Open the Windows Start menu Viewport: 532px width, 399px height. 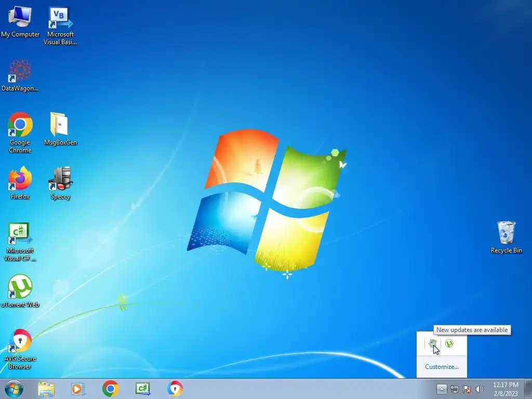click(14, 389)
